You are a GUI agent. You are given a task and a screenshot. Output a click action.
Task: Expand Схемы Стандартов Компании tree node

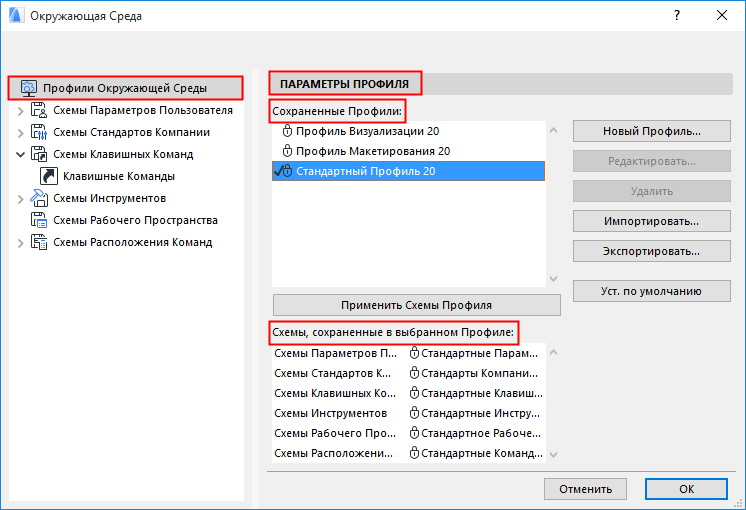point(20,133)
